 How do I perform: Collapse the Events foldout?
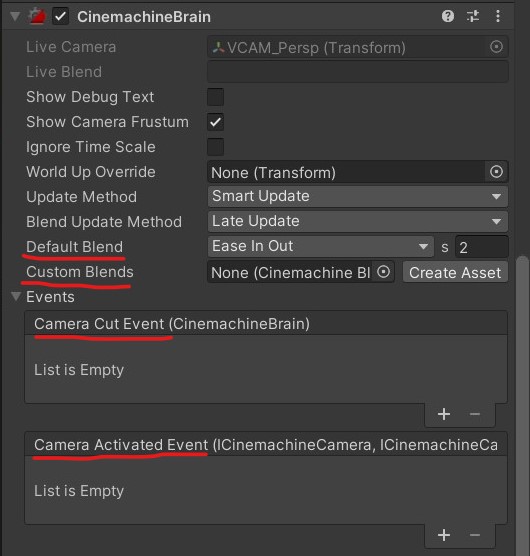(x=16, y=296)
